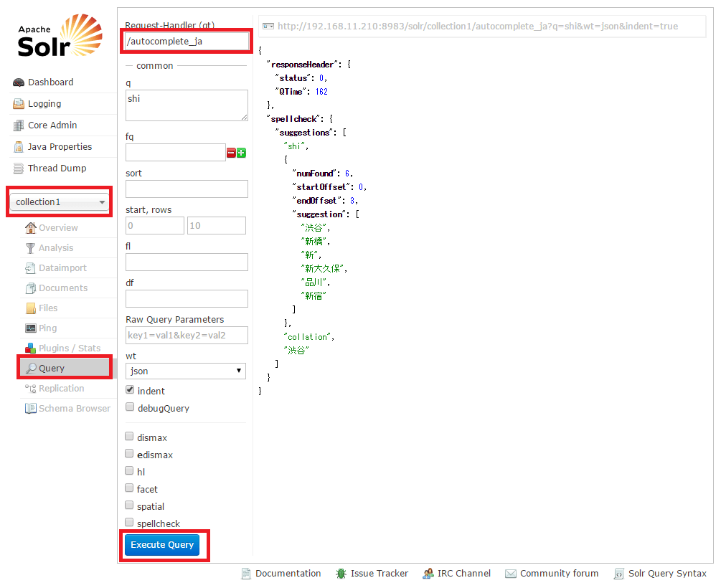The height and width of the screenshot is (588, 721).
Task: Click the Dashboard gauge icon
Action: pos(19,82)
